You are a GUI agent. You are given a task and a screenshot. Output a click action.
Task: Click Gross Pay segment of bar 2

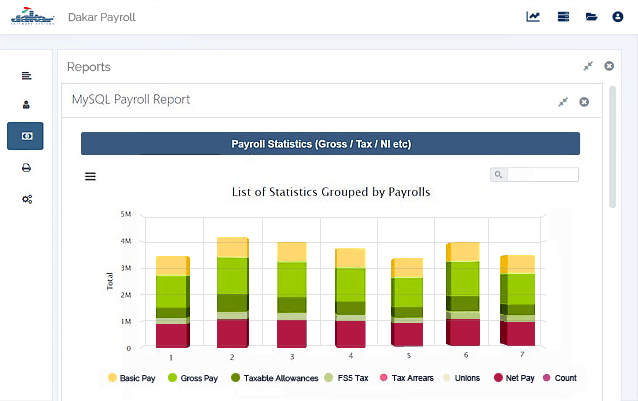232,276
